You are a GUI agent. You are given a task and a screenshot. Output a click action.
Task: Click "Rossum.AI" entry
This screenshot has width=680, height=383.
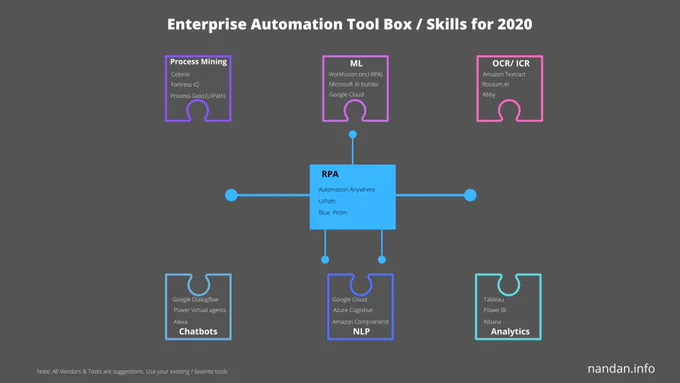pos(495,84)
